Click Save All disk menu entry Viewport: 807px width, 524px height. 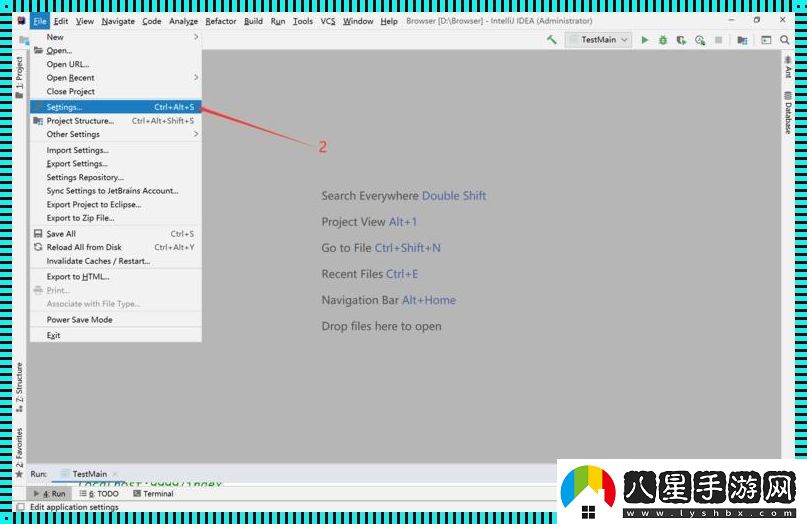[115, 234]
